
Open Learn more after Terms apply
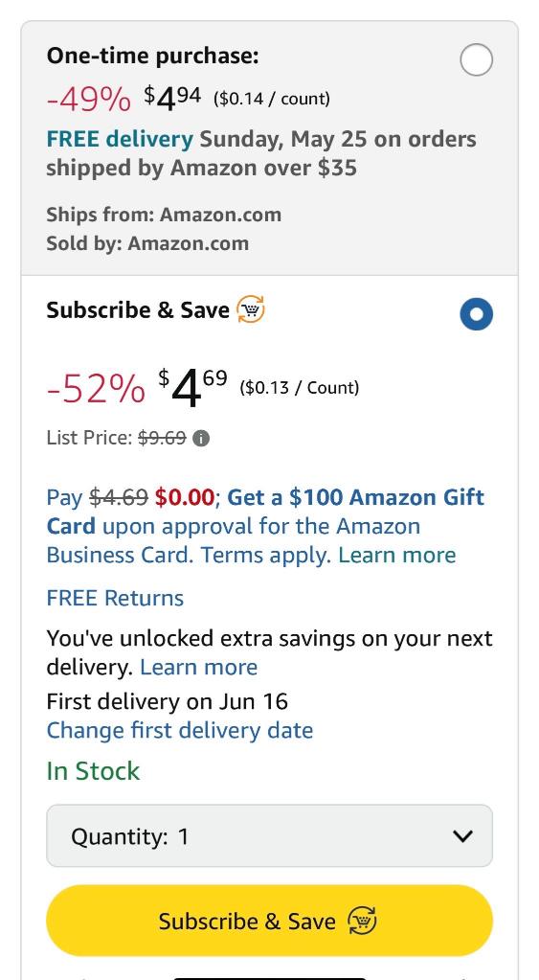point(397,555)
